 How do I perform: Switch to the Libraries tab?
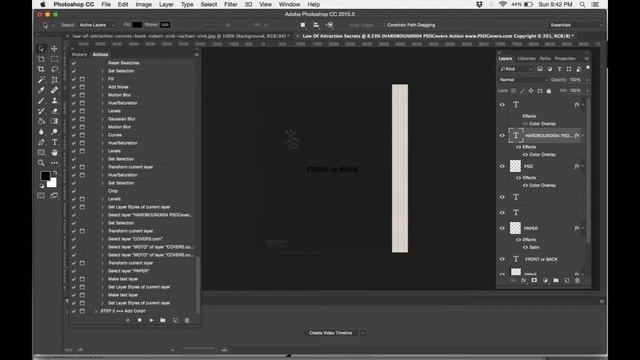[527, 58]
